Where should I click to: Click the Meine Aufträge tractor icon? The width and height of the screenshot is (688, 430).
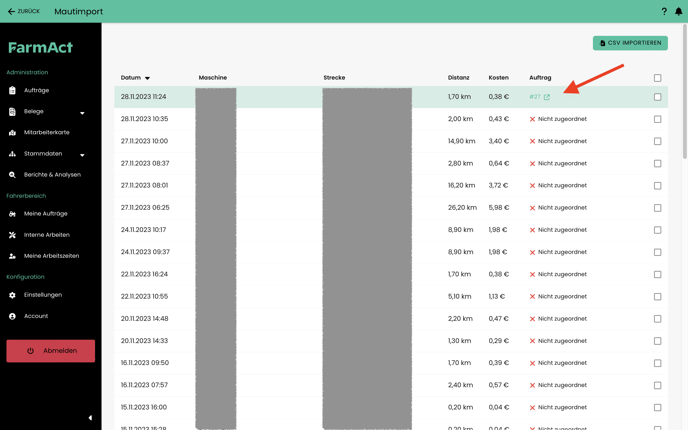(12, 214)
